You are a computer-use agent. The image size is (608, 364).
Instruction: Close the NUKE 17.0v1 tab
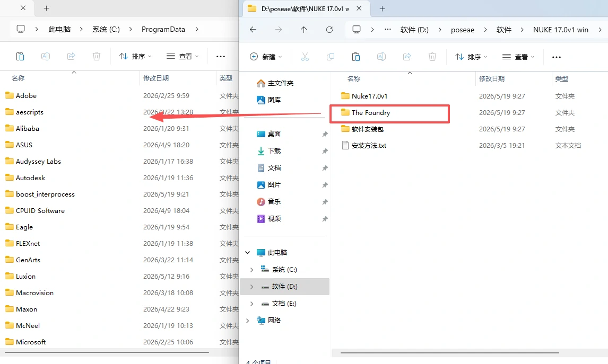coord(359,8)
